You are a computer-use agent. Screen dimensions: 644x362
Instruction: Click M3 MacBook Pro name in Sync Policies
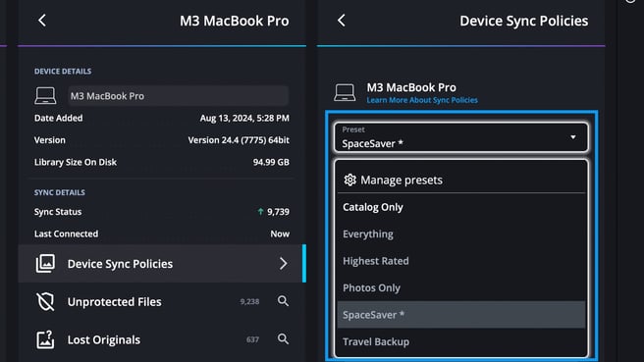(411, 87)
